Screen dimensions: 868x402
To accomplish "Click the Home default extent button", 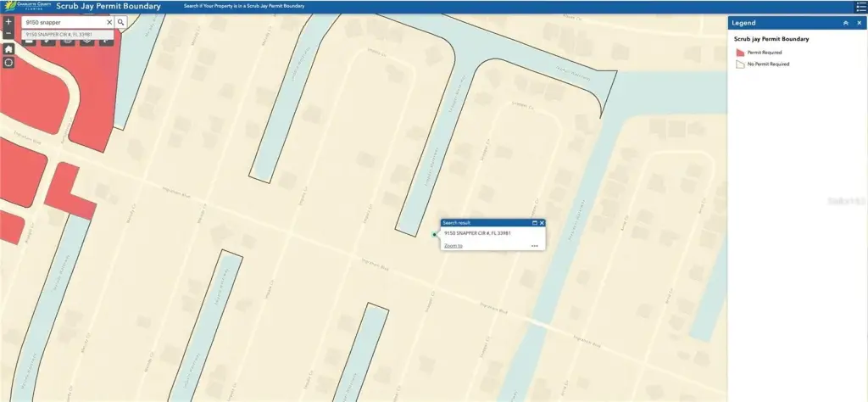I will pyautogui.click(x=8, y=49).
